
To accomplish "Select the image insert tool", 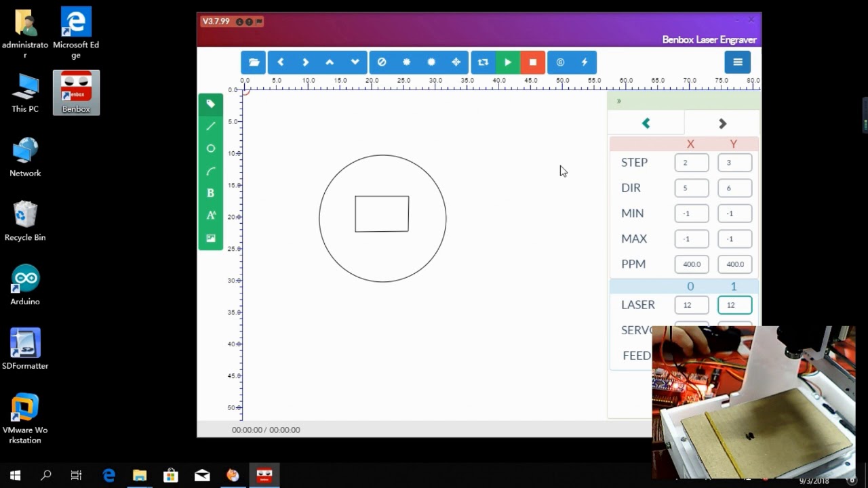I will (x=211, y=238).
